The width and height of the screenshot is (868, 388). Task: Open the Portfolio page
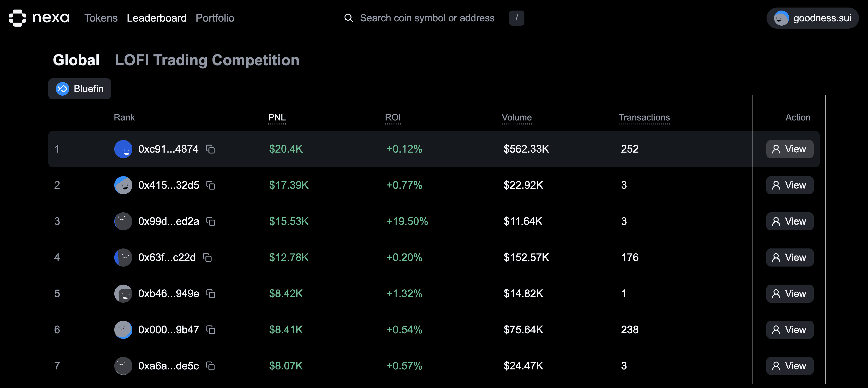click(x=215, y=18)
